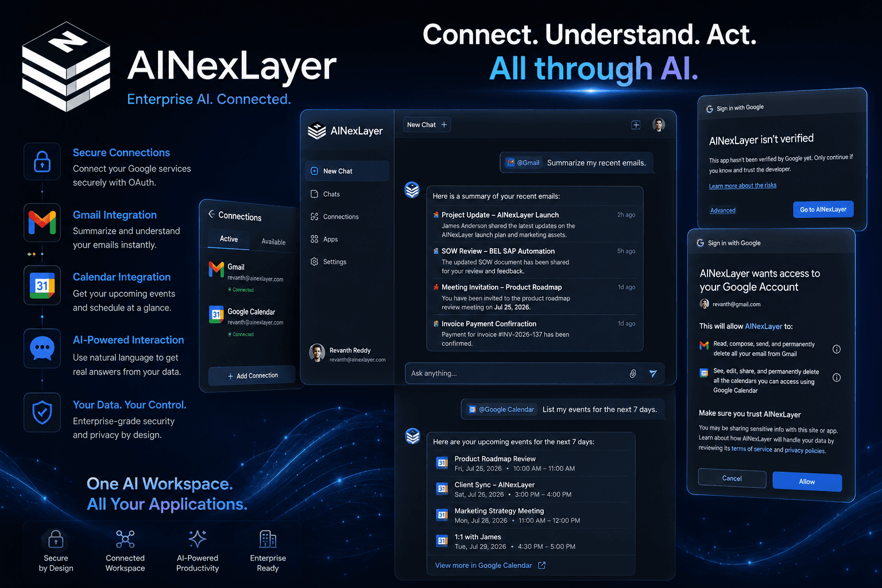Click the AI-Powered Productivity sparkle icon

click(x=198, y=539)
